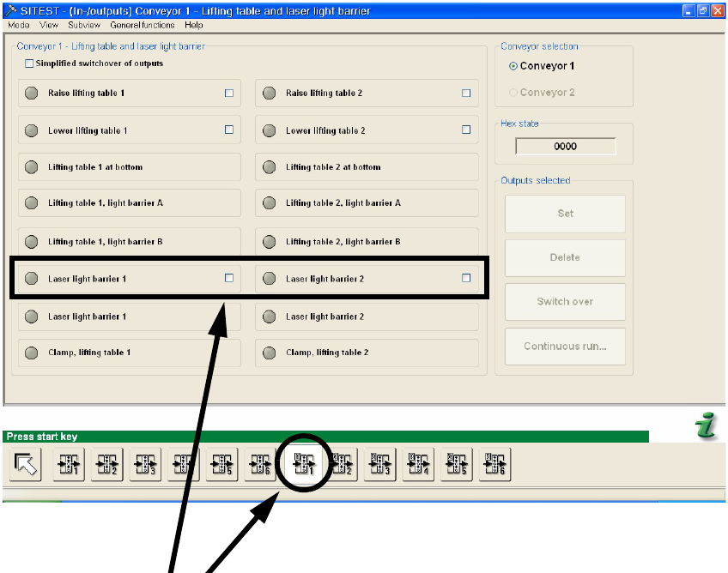Open the View menu
The height and width of the screenshot is (573, 728).
49,25
